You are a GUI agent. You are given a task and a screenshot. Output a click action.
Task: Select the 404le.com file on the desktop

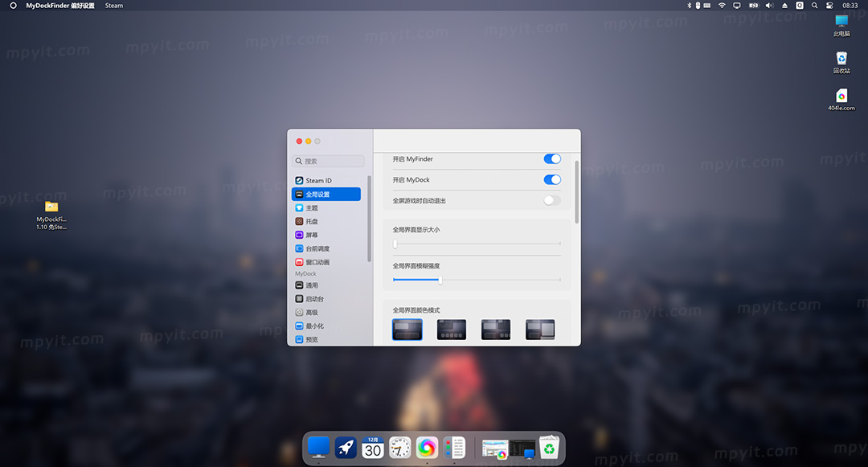point(841,100)
